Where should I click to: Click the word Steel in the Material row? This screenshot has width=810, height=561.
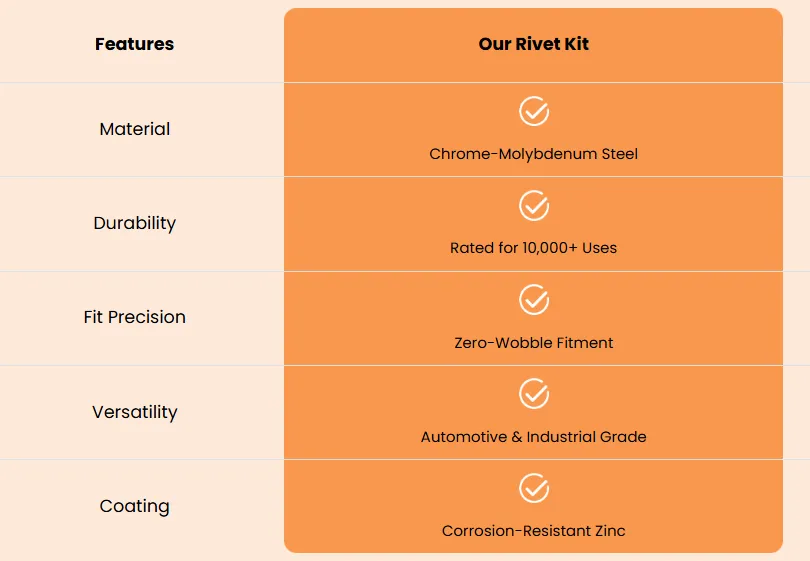click(x=620, y=154)
